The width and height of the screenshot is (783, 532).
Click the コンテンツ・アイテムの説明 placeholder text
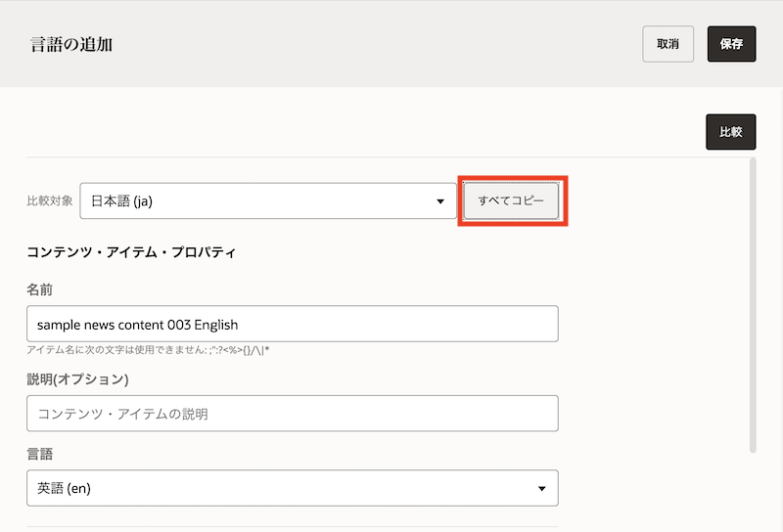point(122,414)
